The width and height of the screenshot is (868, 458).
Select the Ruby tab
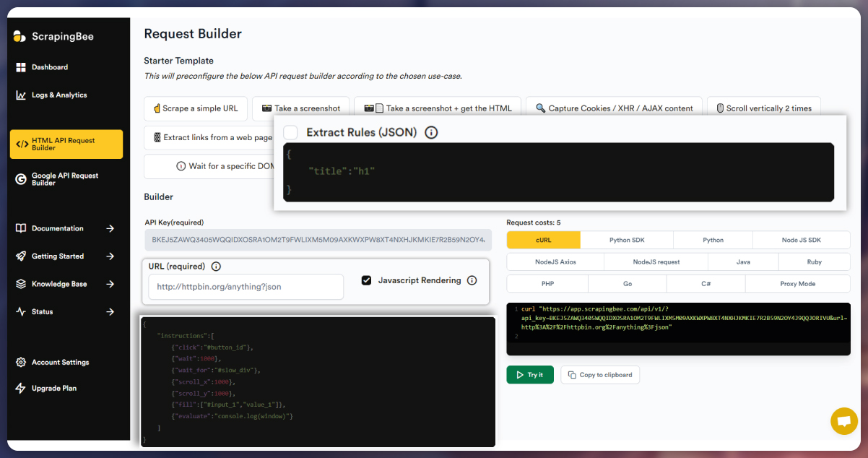click(x=814, y=262)
